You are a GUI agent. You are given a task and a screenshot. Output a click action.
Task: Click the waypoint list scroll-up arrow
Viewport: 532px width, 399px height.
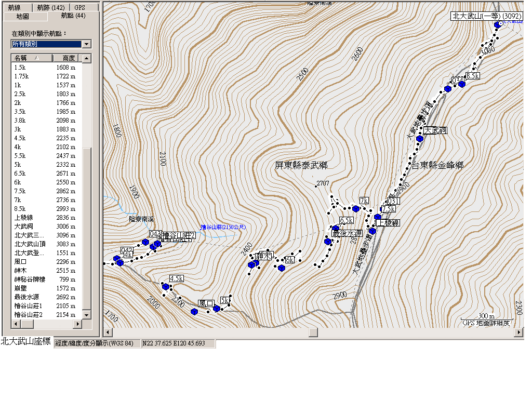click(x=87, y=58)
